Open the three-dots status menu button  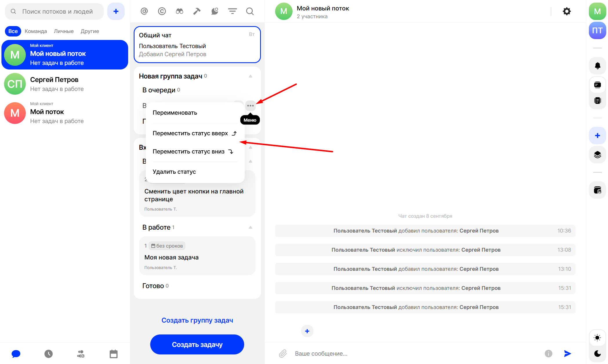tap(251, 106)
